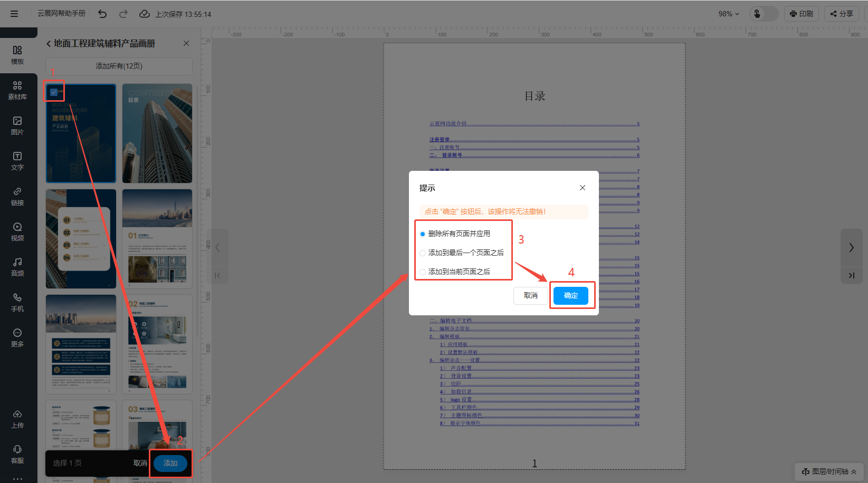The width and height of the screenshot is (868, 483).
Task: Confirm the dialog with 确定 button
Action: pyautogui.click(x=570, y=295)
